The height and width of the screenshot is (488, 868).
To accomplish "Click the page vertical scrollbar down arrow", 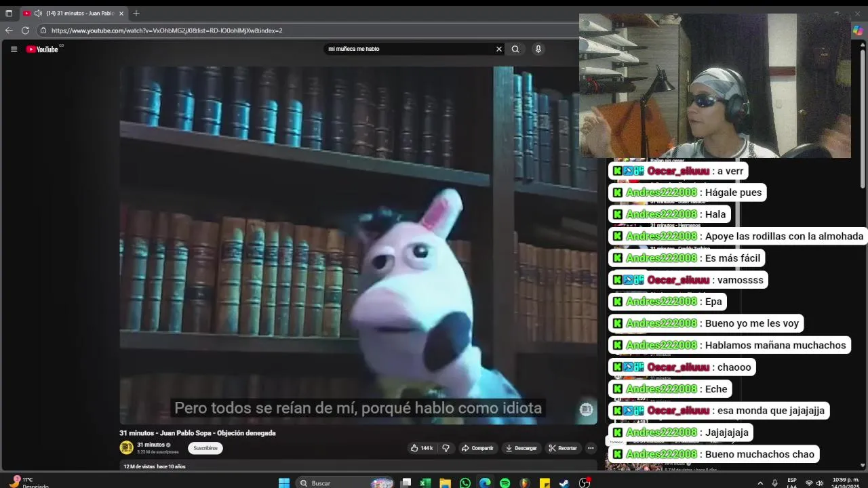I will [x=863, y=466].
